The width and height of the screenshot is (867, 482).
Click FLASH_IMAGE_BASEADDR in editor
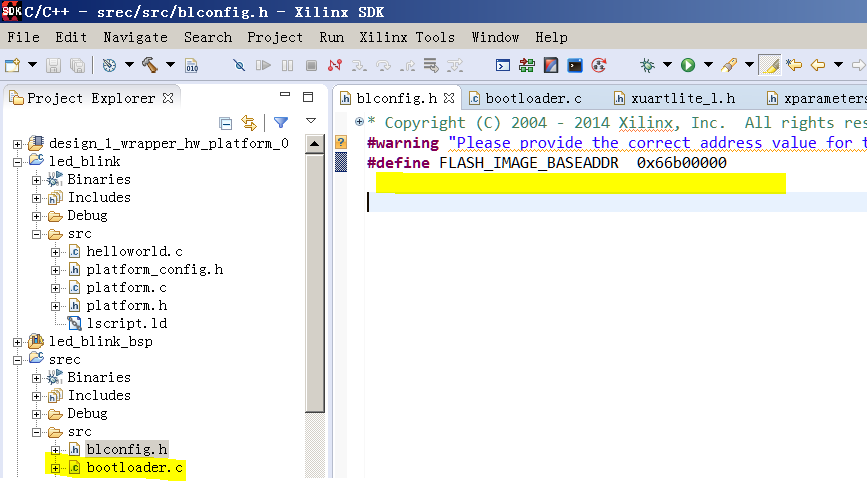point(529,163)
